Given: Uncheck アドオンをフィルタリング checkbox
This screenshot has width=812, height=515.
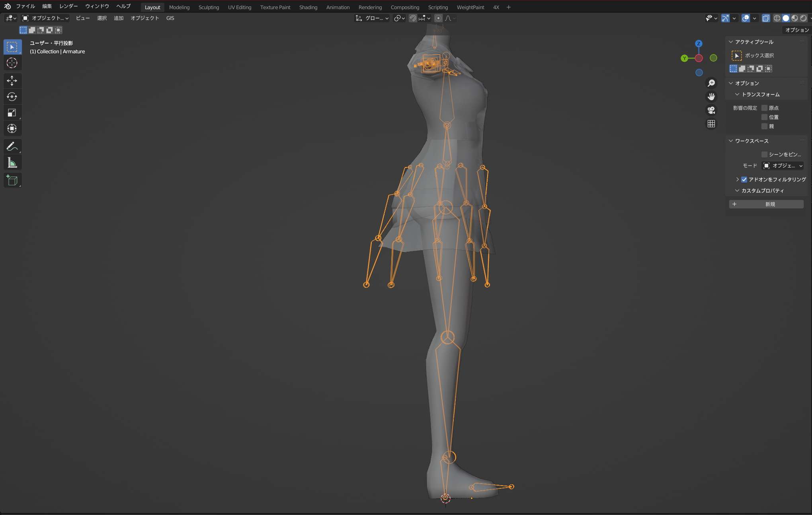Looking at the screenshot, I should coord(744,179).
